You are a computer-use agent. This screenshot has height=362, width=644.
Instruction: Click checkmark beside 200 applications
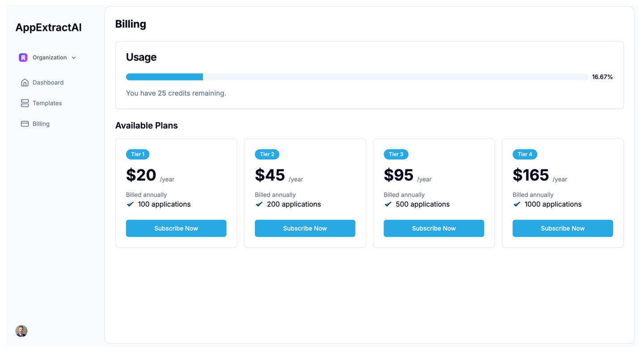(x=259, y=204)
